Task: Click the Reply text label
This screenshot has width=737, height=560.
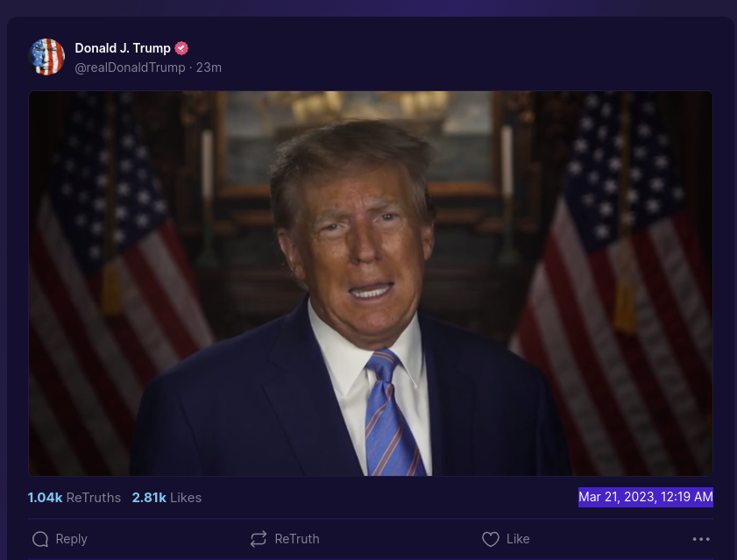Action: 72,539
